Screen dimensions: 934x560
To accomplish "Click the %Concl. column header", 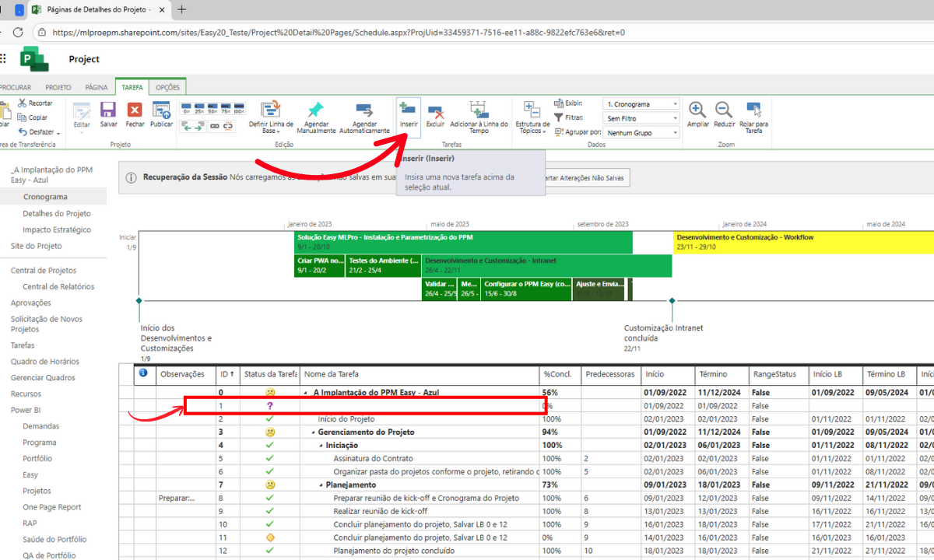I will tap(560, 374).
